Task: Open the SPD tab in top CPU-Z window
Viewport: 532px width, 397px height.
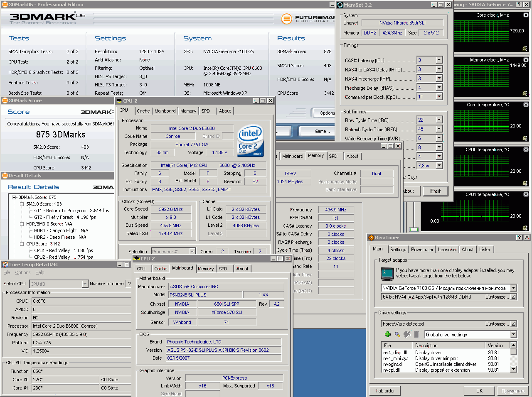Action: 205,111
